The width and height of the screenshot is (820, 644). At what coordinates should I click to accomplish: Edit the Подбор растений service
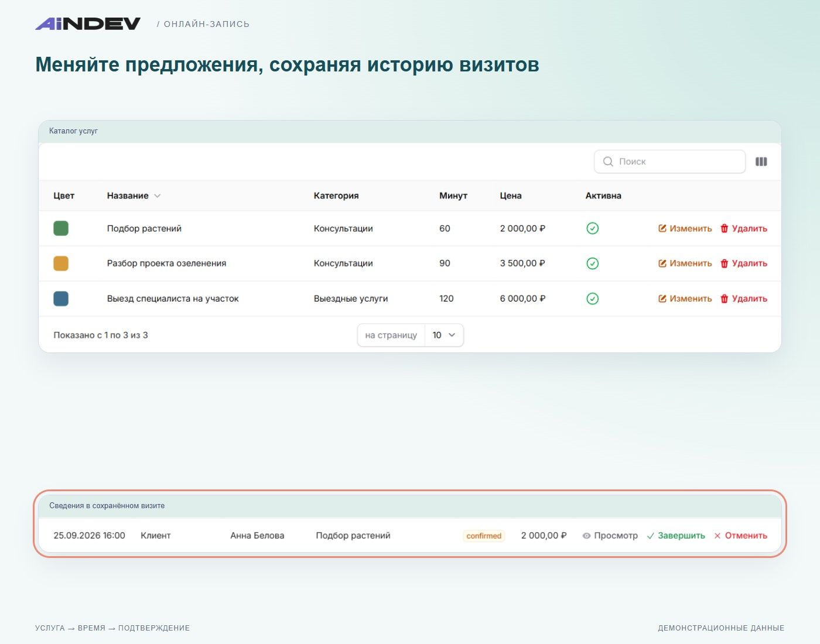[x=685, y=228]
